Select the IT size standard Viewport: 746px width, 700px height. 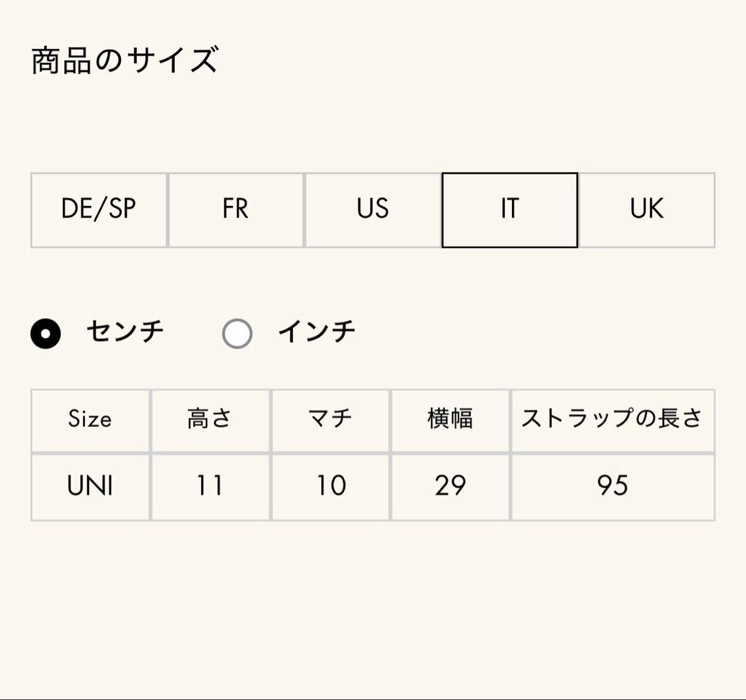[509, 209]
